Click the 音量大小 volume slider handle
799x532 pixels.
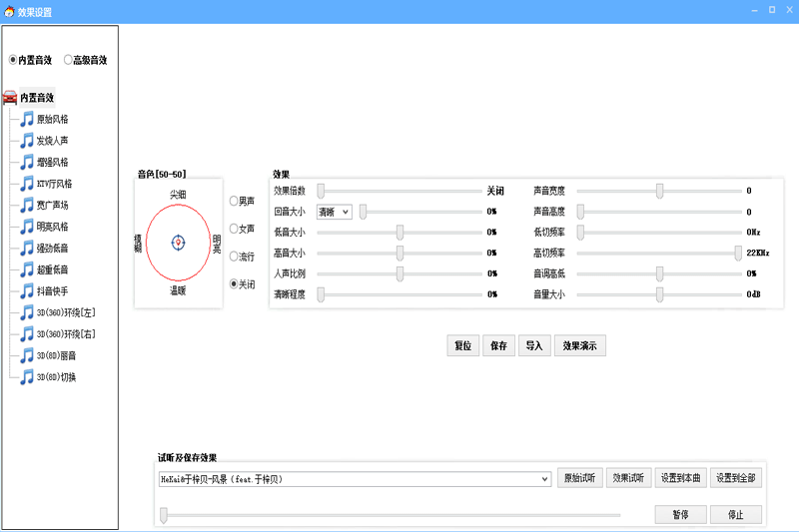(660, 294)
